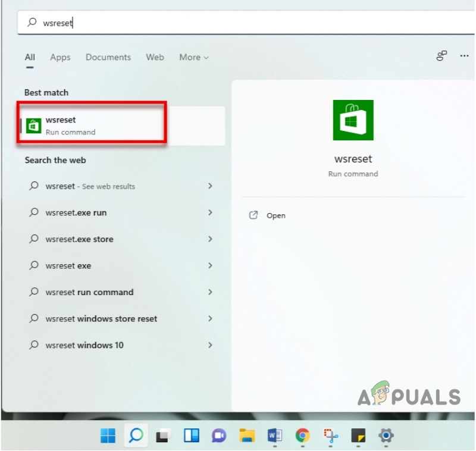Switch to the All tab
476x451 pixels.
pyautogui.click(x=30, y=57)
